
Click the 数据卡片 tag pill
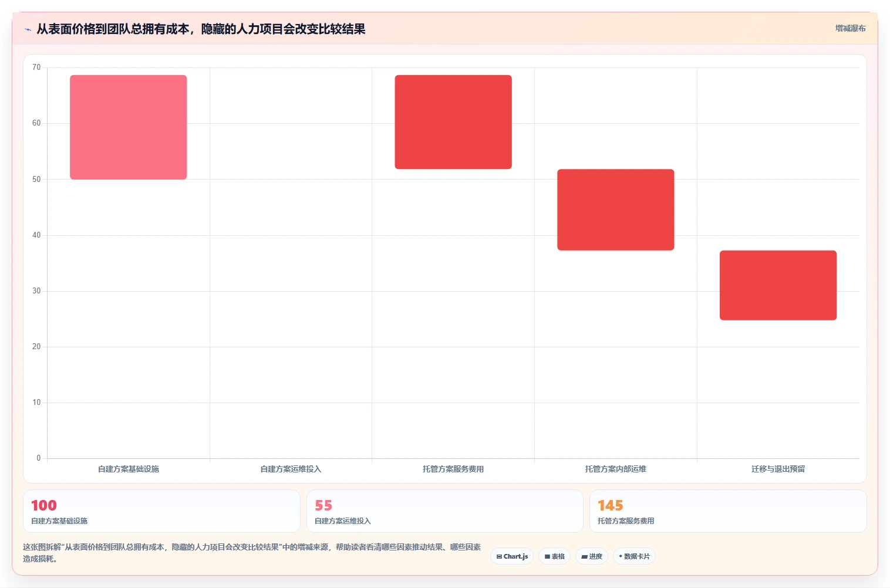634,556
